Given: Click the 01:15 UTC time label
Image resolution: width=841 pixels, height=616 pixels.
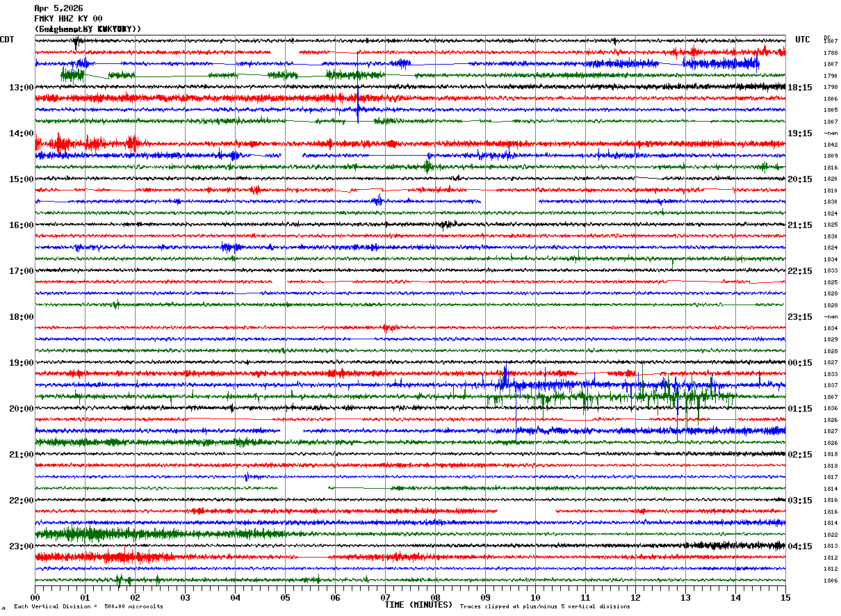Looking at the screenshot, I should tap(800, 408).
